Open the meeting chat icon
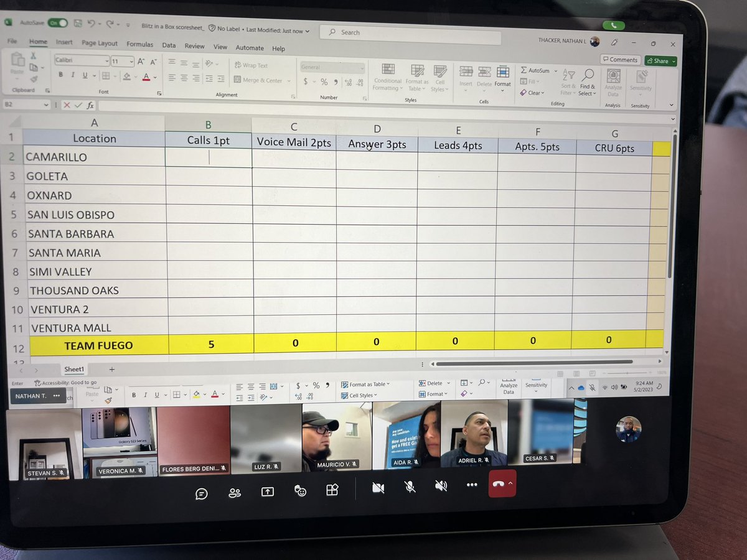 [201, 493]
